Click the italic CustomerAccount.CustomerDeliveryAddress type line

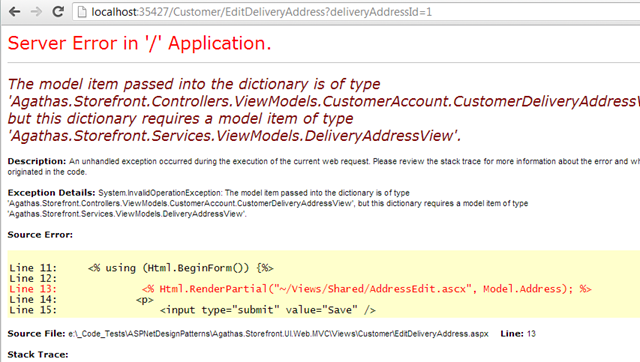[x=324, y=101]
